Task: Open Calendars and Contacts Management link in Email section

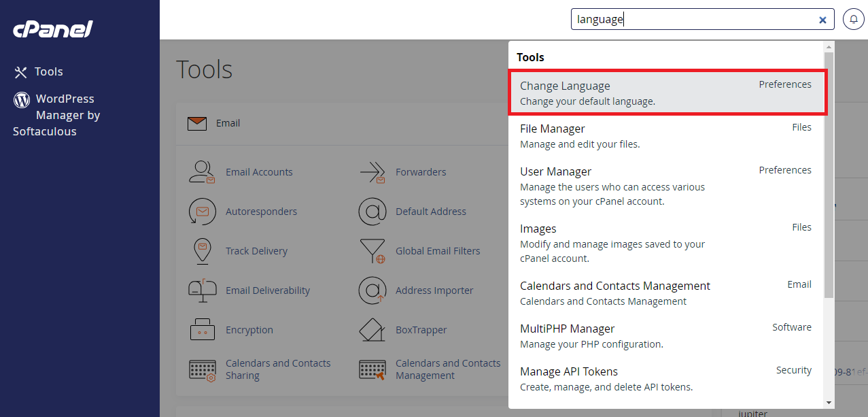Action: pyautogui.click(x=448, y=369)
